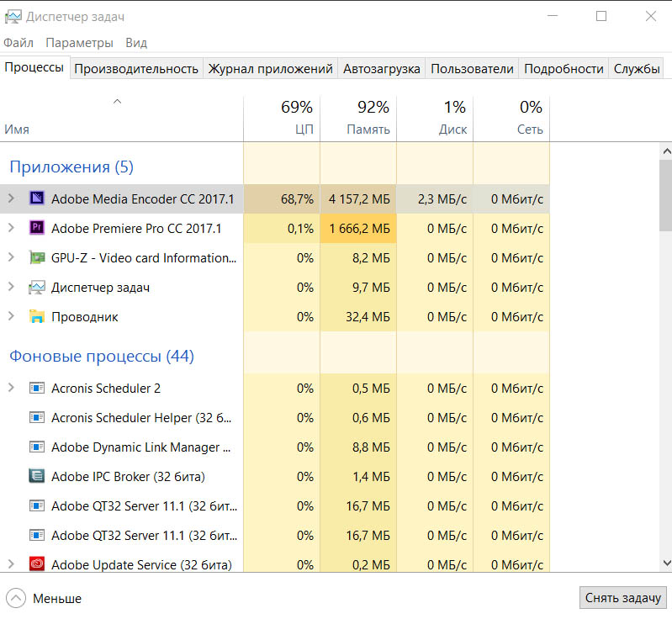
Task: Open the Параметры menu
Action: pyautogui.click(x=79, y=43)
